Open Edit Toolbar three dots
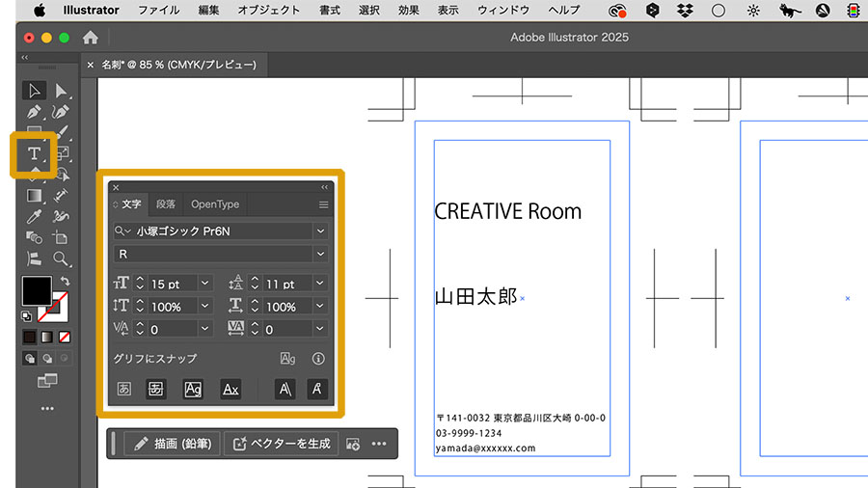Image resolution: width=868 pixels, height=488 pixels. coord(47,408)
